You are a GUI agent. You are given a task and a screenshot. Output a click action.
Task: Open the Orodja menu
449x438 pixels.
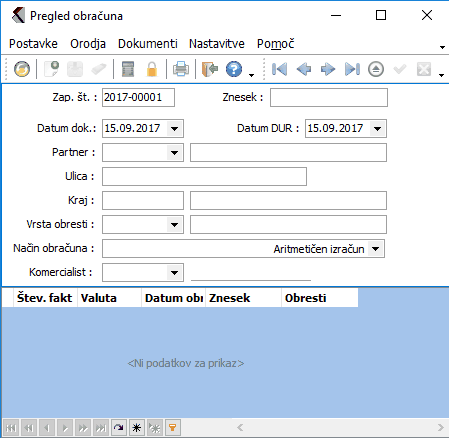click(x=88, y=44)
